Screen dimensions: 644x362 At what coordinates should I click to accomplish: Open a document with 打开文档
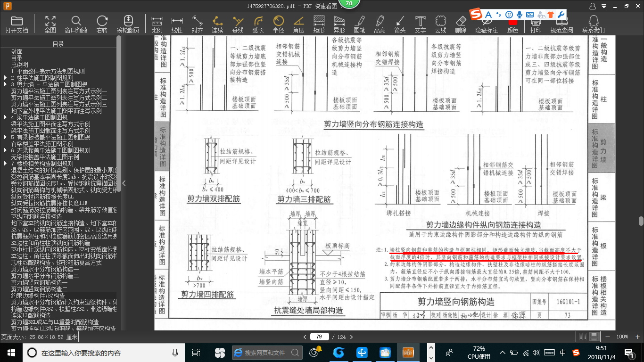point(17,24)
